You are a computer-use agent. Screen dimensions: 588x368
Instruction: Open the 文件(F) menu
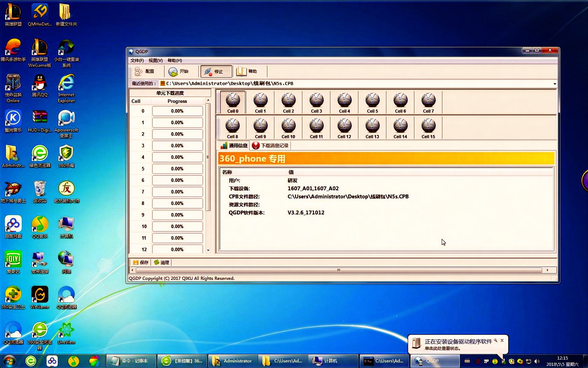click(x=137, y=61)
